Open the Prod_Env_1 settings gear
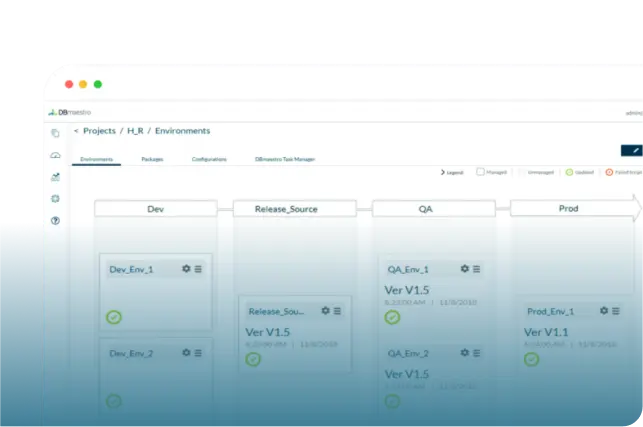The height and width of the screenshot is (427, 643). point(604,311)
